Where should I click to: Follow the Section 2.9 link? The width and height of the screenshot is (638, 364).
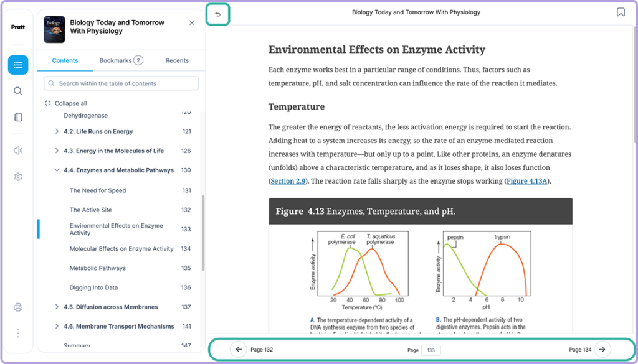tap(288, 181)
